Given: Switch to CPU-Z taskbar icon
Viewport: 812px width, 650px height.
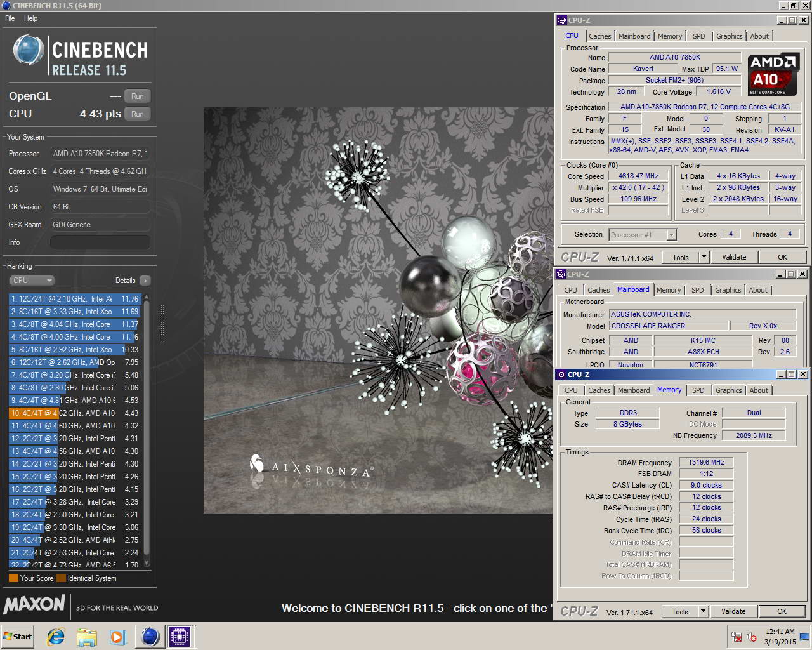Looking at the screenshot, I should pyautogui.click(x=180, y=636).
